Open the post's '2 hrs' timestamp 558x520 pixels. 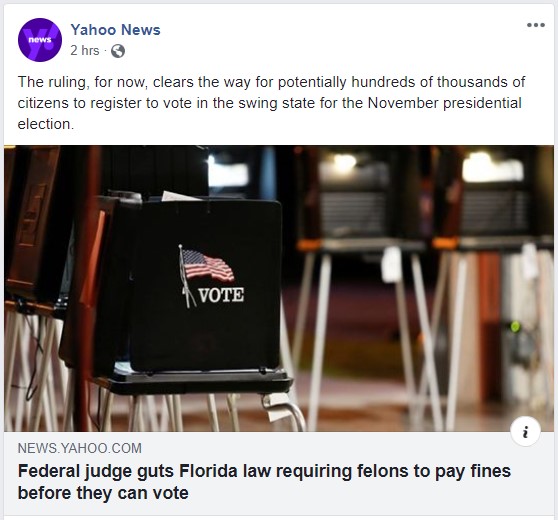point(85,51)
